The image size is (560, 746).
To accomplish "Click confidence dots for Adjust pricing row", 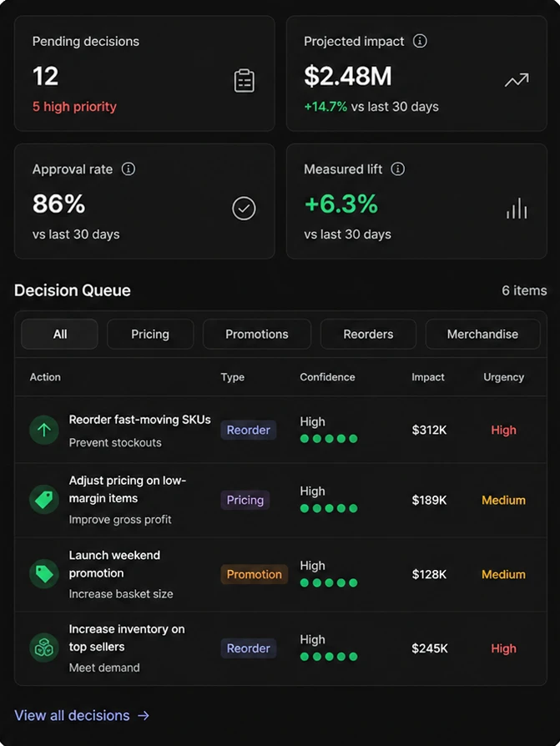I will pos(329,508).
